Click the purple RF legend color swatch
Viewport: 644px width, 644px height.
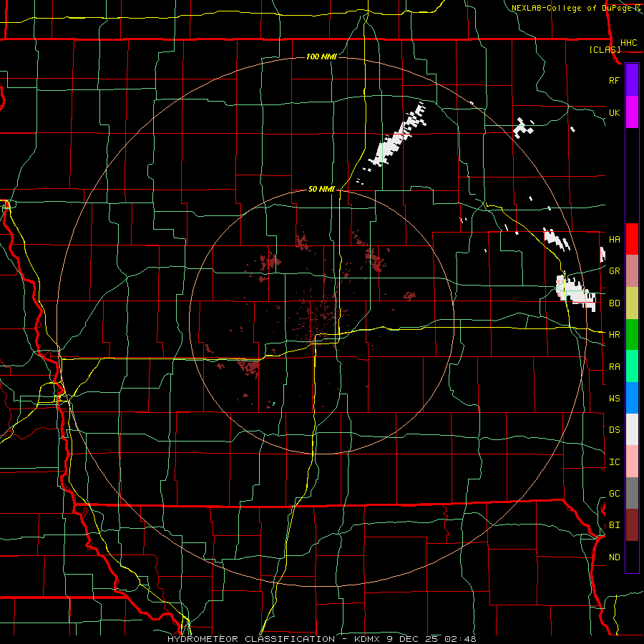pyautogui.click(x=632, y=80)
